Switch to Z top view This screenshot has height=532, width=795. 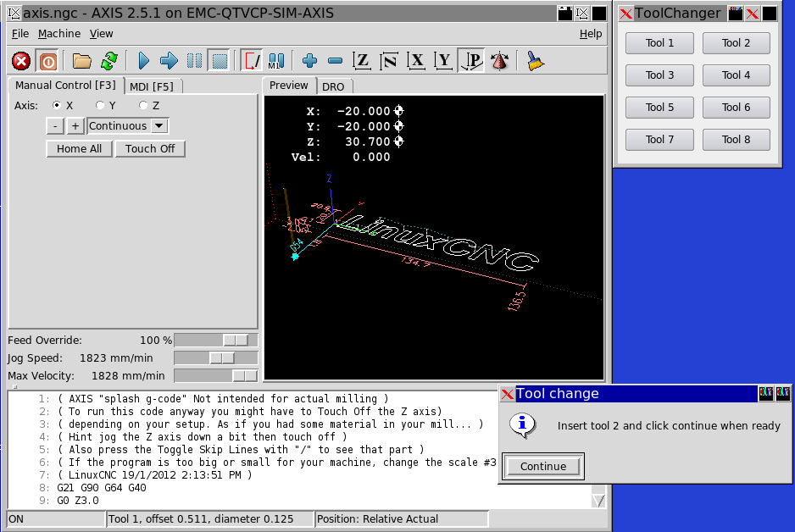(362, 61)
